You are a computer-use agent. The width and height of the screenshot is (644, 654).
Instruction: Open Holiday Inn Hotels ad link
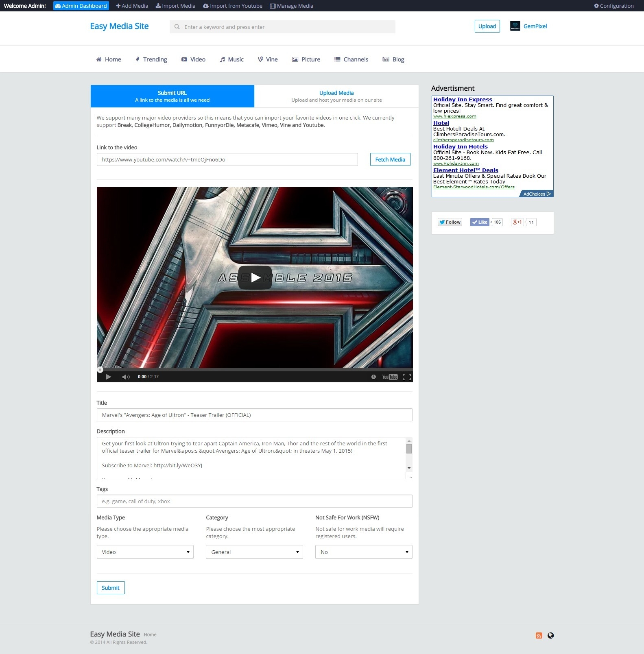460,146
